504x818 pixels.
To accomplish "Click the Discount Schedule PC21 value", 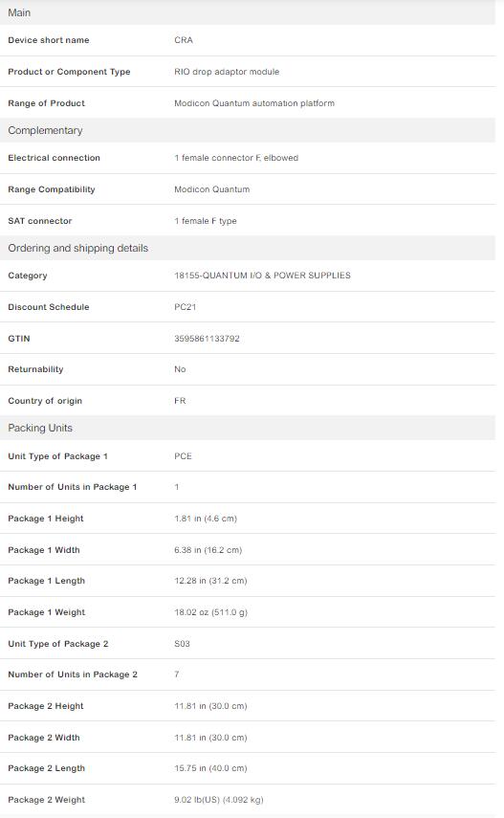I will [186, 307].
